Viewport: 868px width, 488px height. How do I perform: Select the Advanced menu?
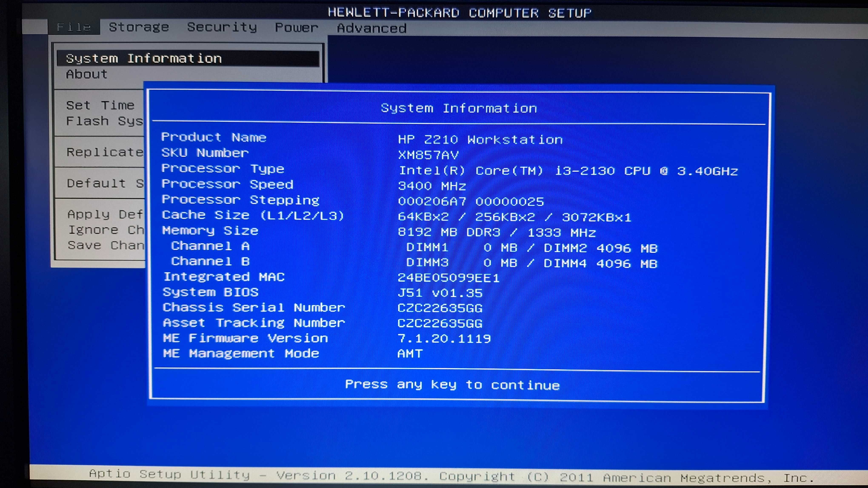(x=372, y=28)
